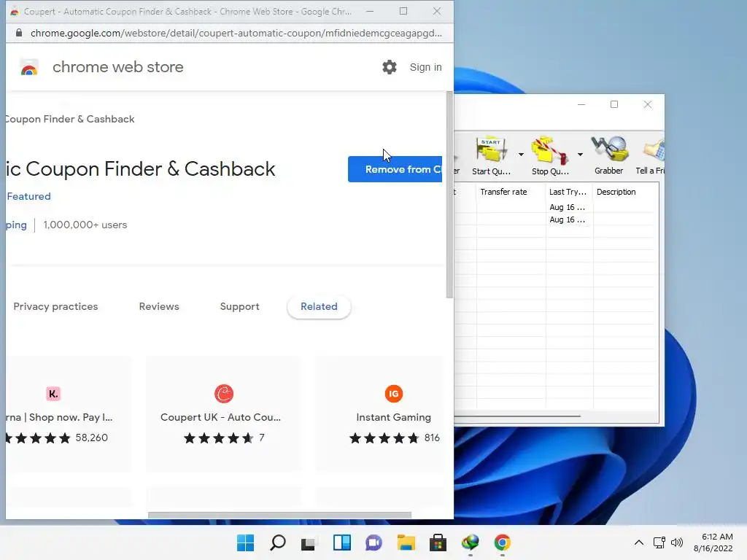
Task: Open Windows Start menu
Action: point(245,542)
